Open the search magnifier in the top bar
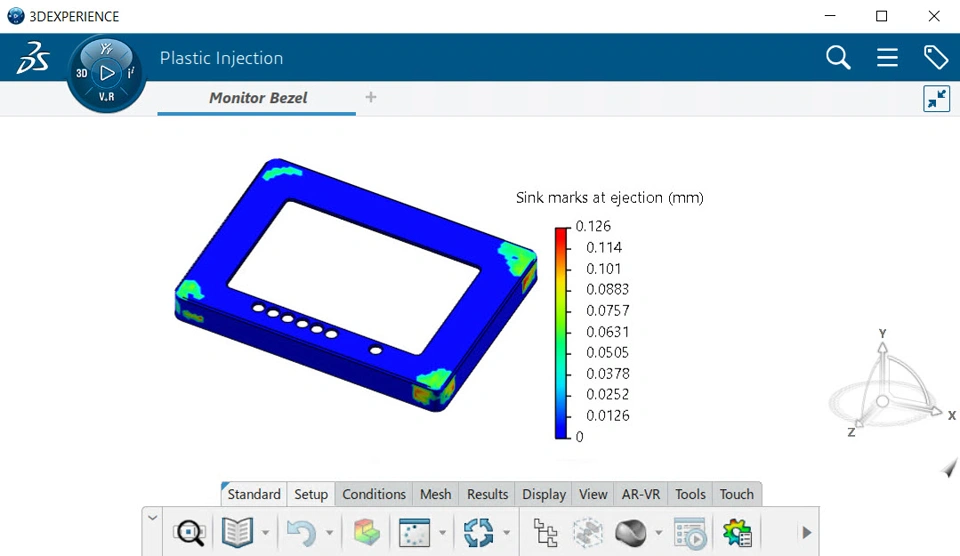 (838, 58)
